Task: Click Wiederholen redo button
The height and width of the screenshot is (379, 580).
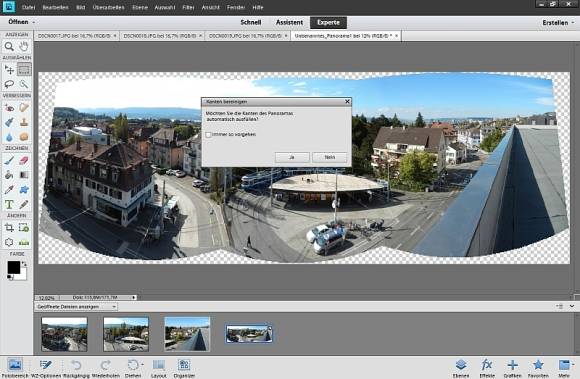Action: [x=105, y=368]
